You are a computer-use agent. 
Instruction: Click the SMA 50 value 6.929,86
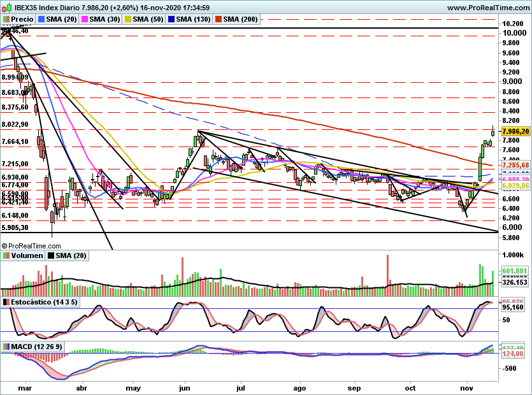[x=515, y=185]
